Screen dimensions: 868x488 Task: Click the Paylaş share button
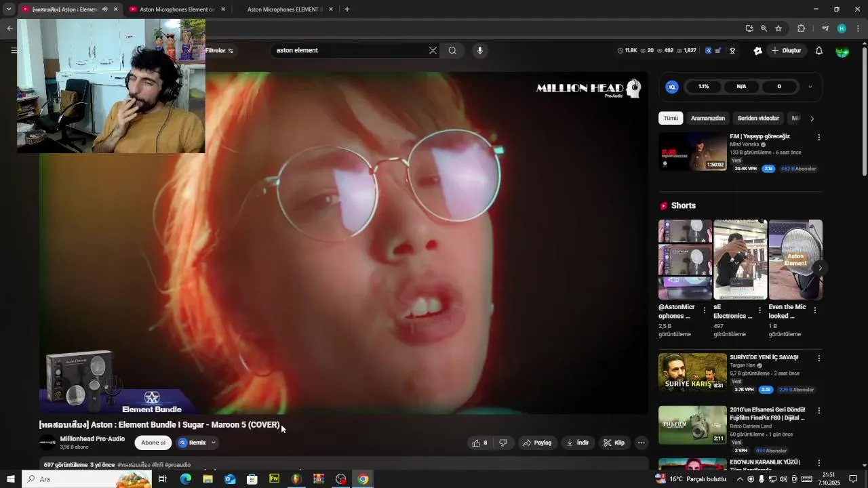537,443
